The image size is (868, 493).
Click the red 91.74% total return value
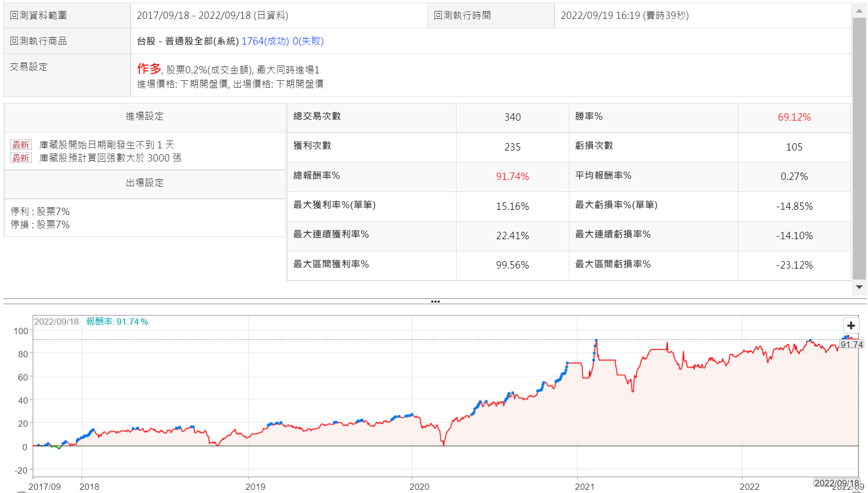[x=512, y=177]
